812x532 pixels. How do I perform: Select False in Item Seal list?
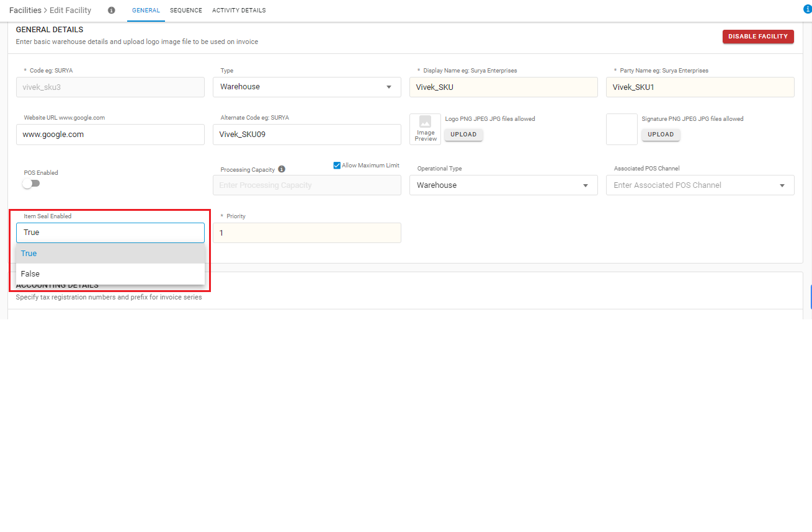110,274
